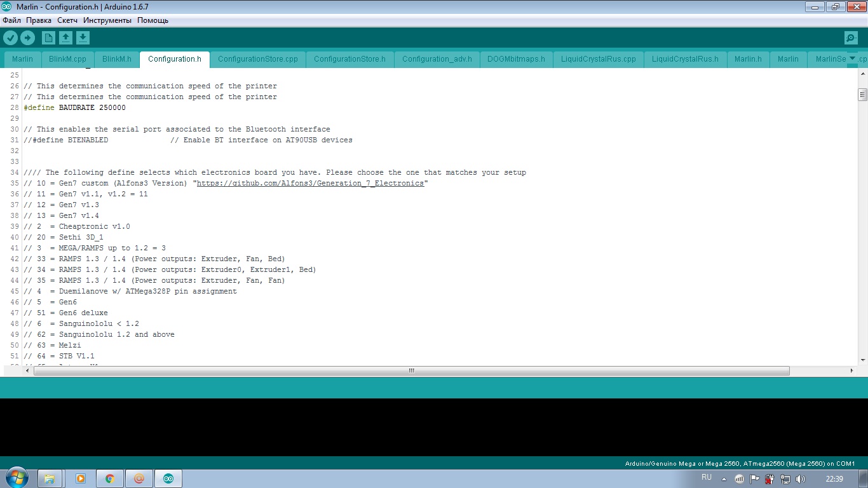The height and width of the screenshot is (488, 868).
Task: Click the Open sketch up-arrow icon
Action: [65, 38]
